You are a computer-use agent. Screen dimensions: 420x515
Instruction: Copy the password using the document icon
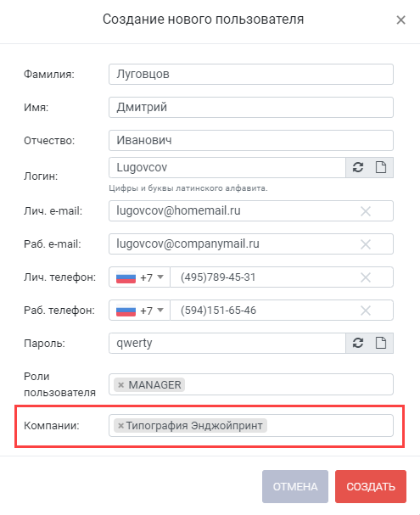(381, 344)
